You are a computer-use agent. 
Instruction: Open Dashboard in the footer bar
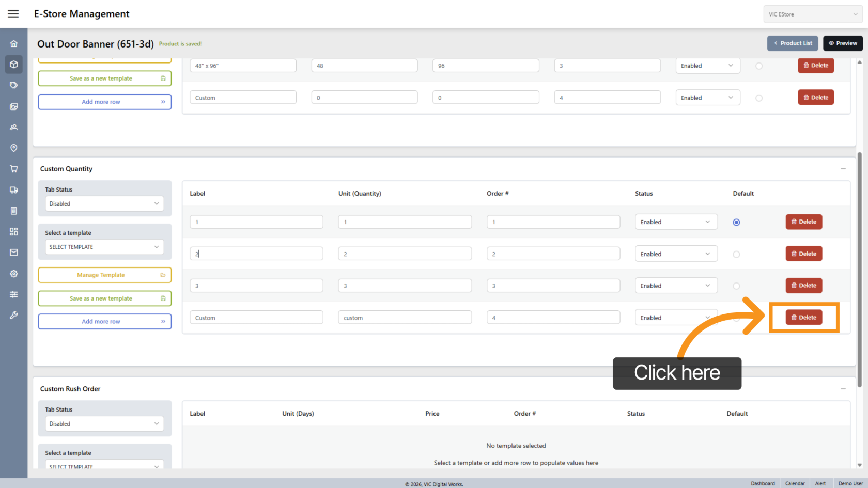(x=763, y=483)
